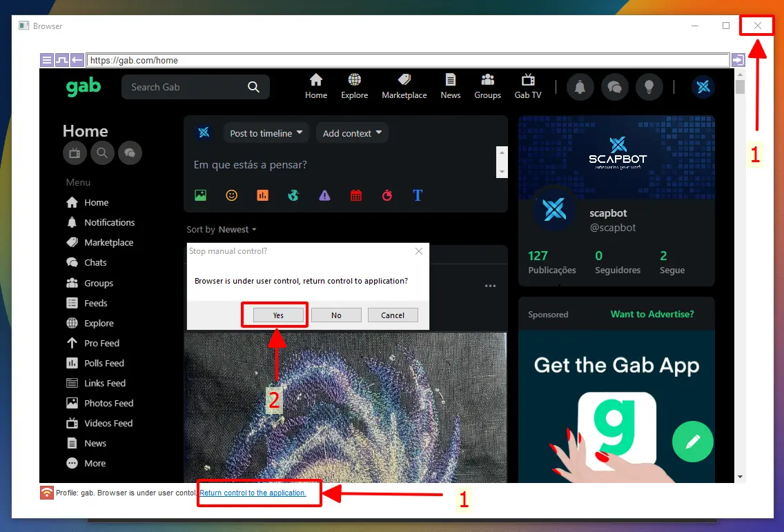Click the composer scroll-up arrow
The height and width of the screenshot is (532, 784).
pos(502,152)
